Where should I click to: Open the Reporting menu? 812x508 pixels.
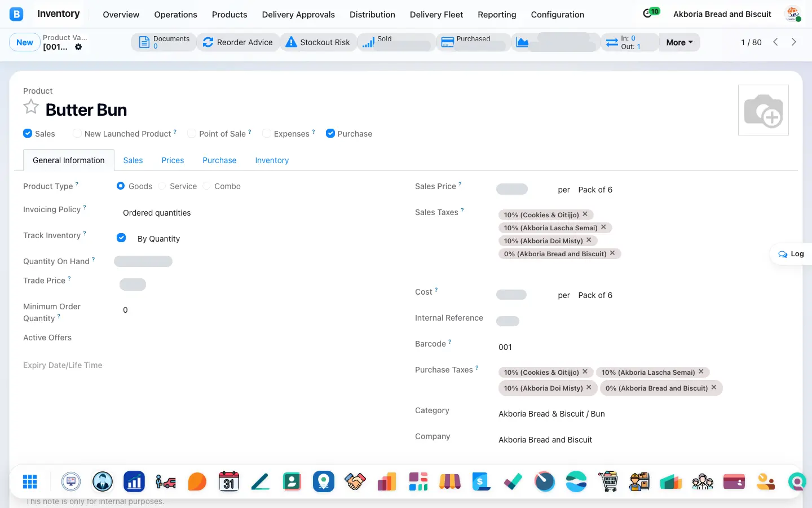[497, 14]
